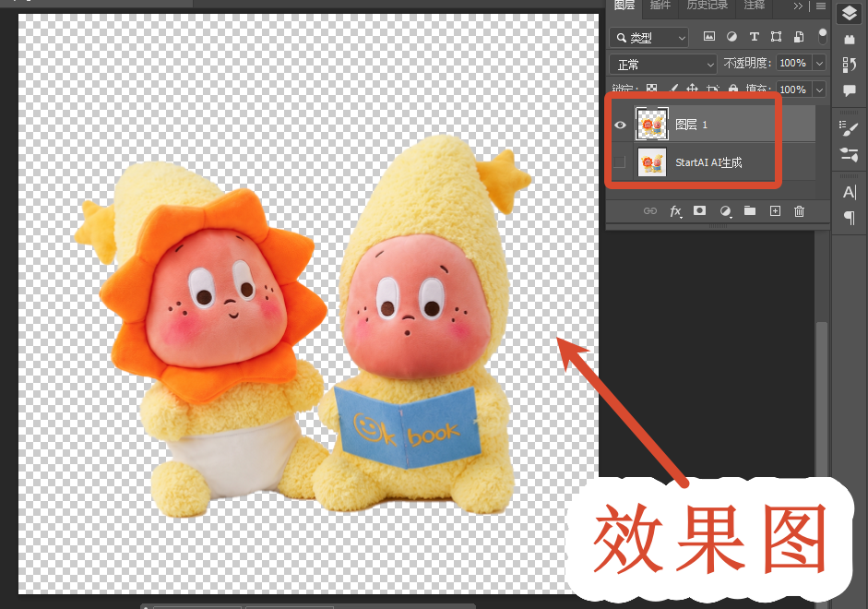Lock all padlock icon
The height and width of the screenshot is (609, 868).
(x=733, y=90)
